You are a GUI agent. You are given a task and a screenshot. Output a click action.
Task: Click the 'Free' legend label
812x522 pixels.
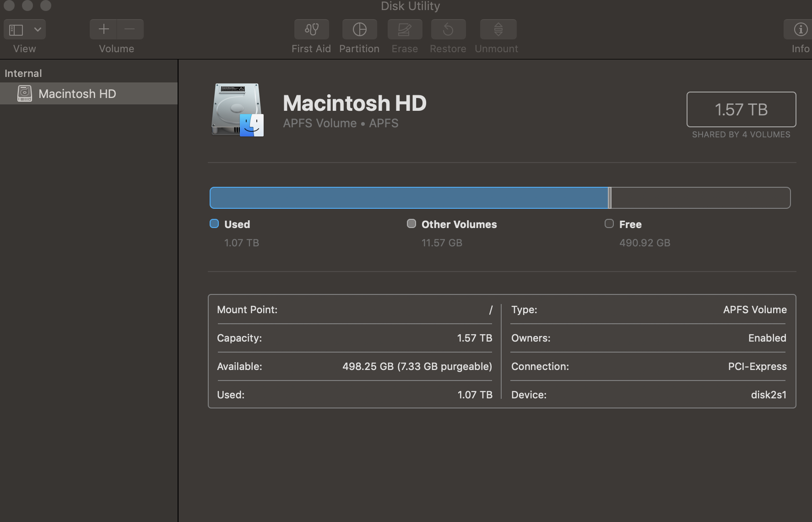630,224
